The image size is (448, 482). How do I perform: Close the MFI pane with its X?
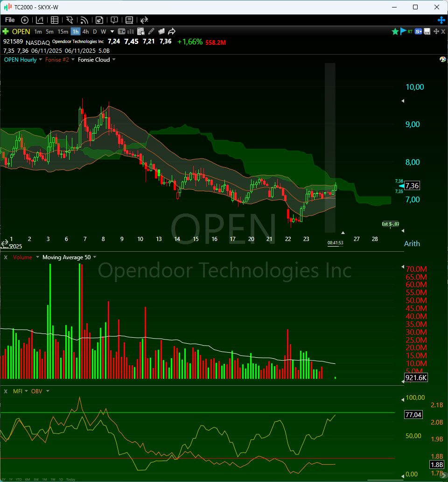tap(6, 391)
